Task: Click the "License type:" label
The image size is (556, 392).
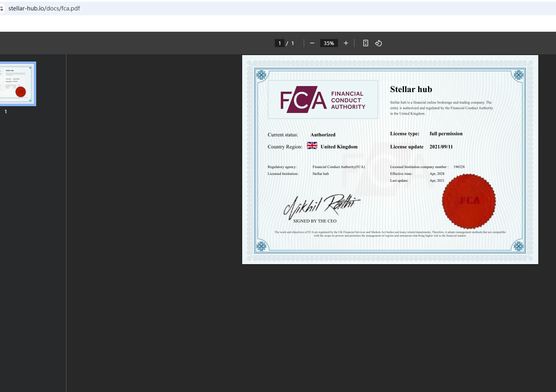Action: (405, 133)
